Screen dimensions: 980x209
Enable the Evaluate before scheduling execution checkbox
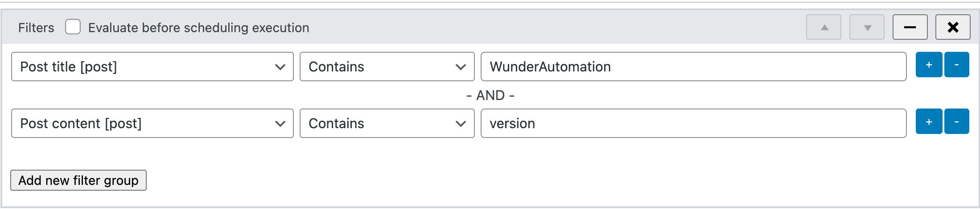(x=73, y=27)
